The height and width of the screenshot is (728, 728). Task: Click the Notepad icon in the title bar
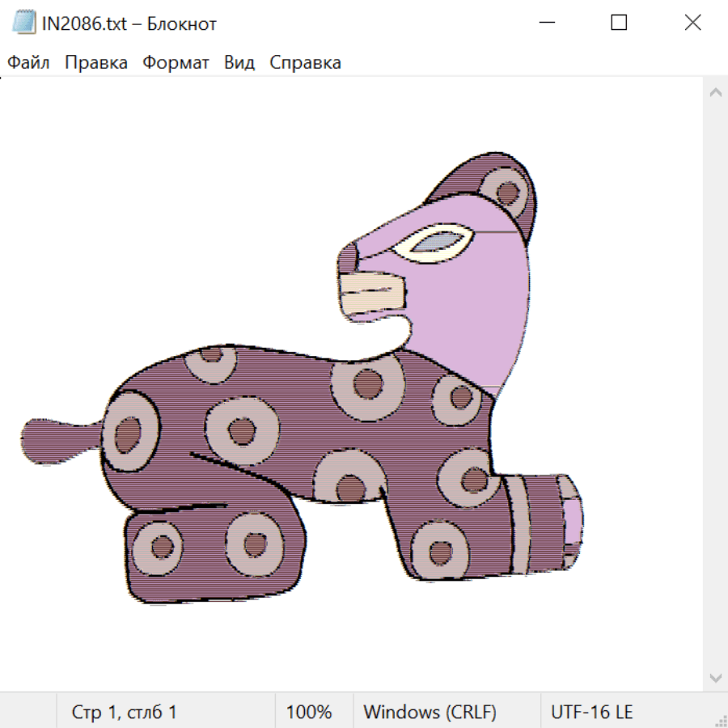24,23
